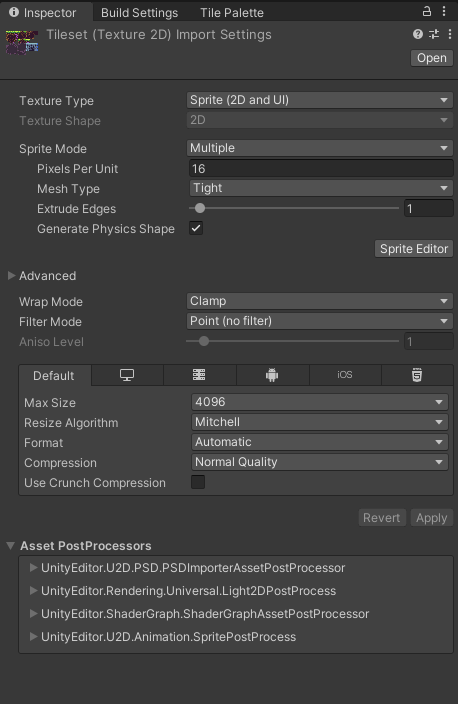
Task: Select the iOS platform tab
Action: (345, 375)
